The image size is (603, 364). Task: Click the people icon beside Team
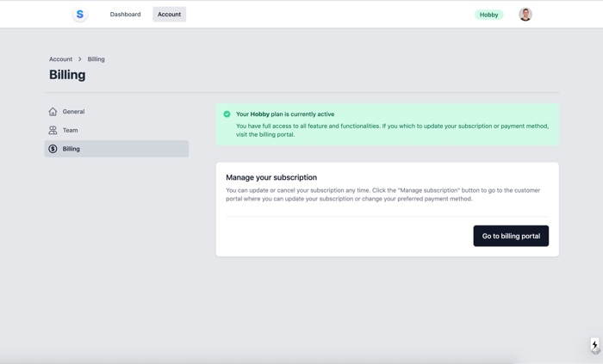tap(53, 131)
